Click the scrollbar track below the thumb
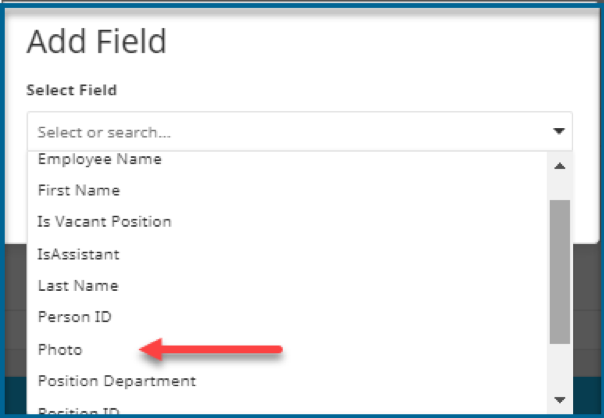Viewport: 604px width, 418px height. pyautogui.click(x=560, y=368)
